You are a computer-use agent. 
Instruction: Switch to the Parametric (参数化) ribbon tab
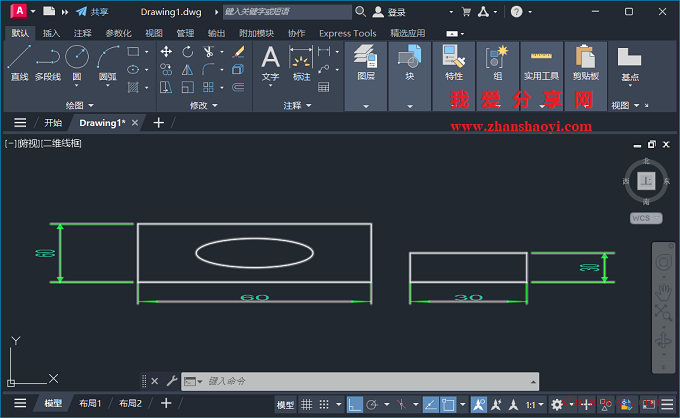pos(118,33)
